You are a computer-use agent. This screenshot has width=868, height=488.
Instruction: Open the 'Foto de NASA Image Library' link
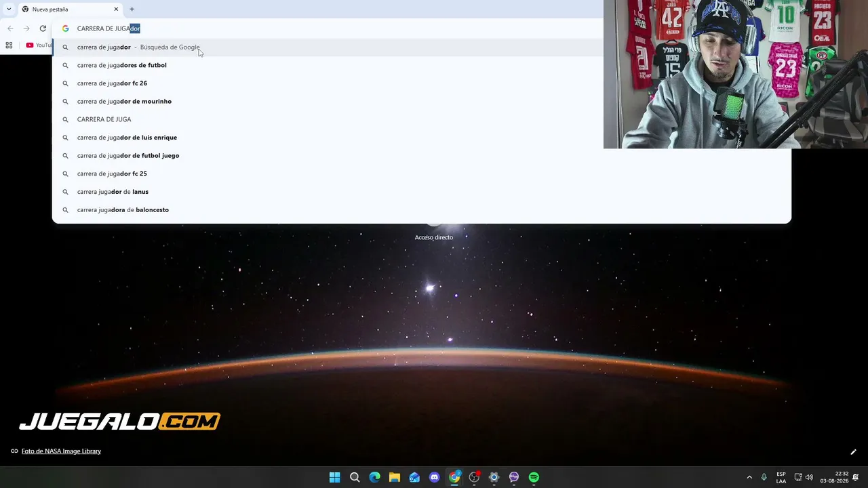click(61, 451)
